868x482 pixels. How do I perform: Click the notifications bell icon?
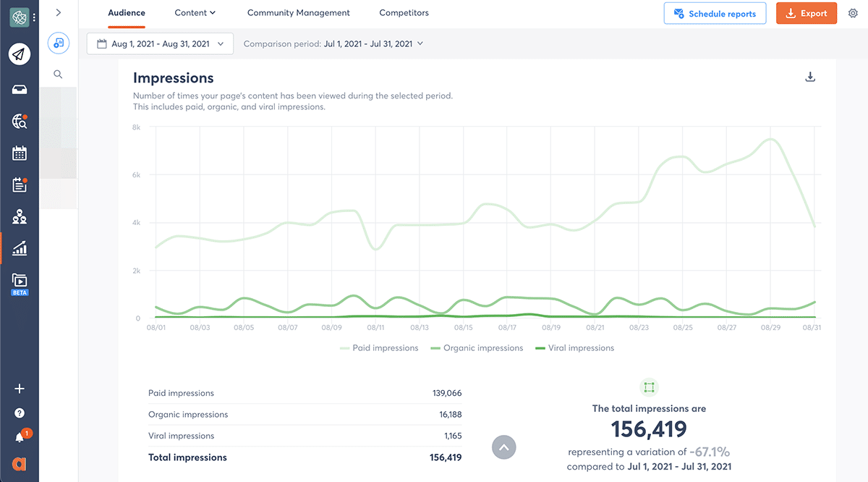[20, 438]
